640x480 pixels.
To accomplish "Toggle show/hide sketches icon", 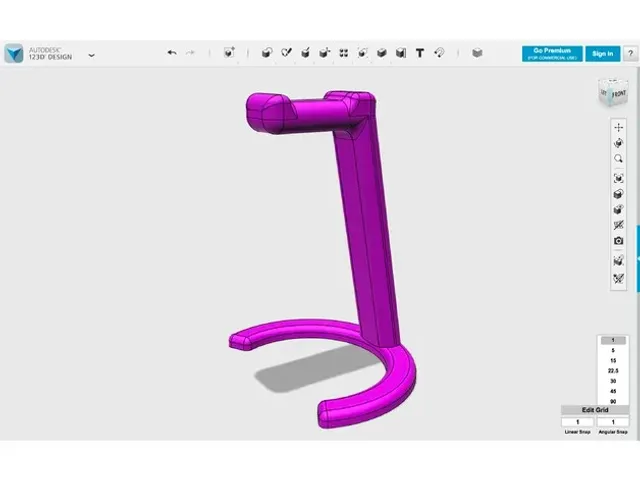I will click(x=618, y=225).
